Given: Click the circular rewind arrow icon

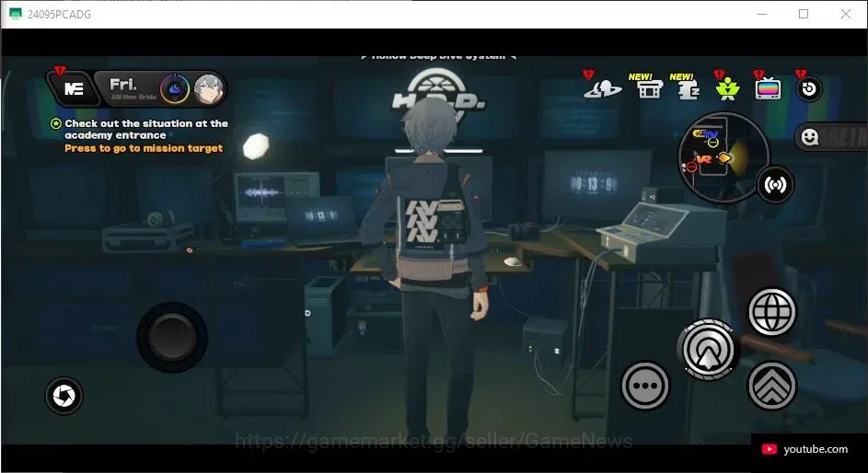Looking at the screenshot, I should (809, 89).
